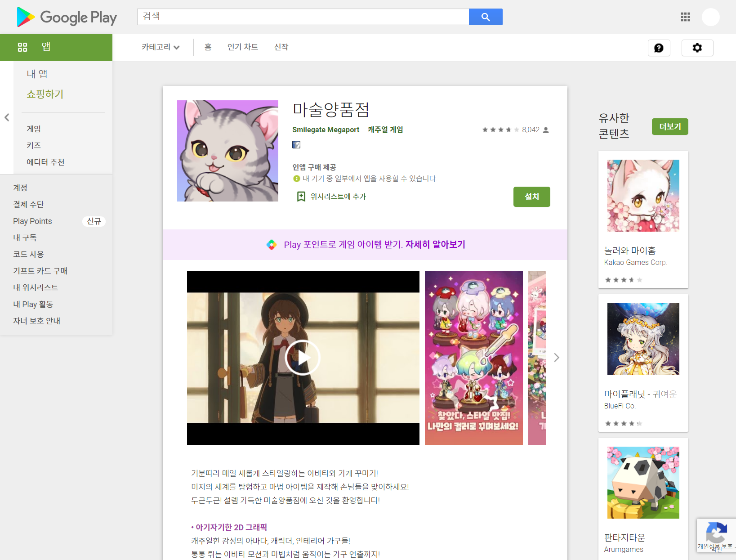Click 위시리스트에 추가 text
The image size is (736, 560).
click(x=338, y=197)
